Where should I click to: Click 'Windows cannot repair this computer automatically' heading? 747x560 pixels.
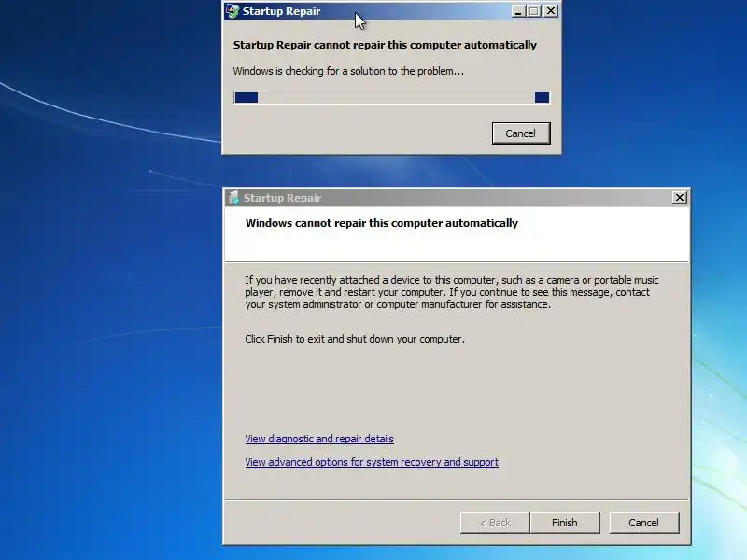[382, 223]
